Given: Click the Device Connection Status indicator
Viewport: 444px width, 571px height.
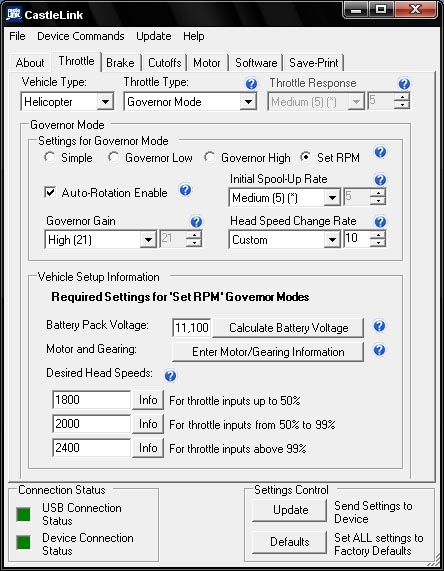Looking at the screenshot, I should point(24,542).
